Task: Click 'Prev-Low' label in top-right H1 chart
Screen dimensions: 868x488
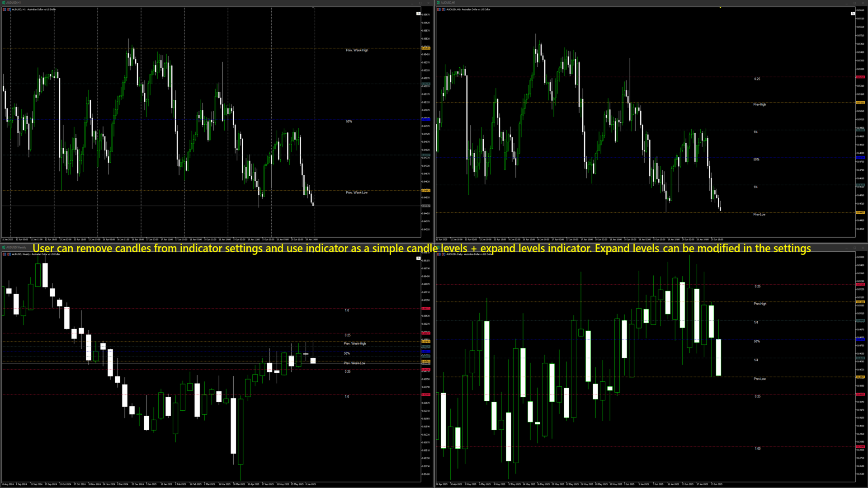Action: (759, 214)
